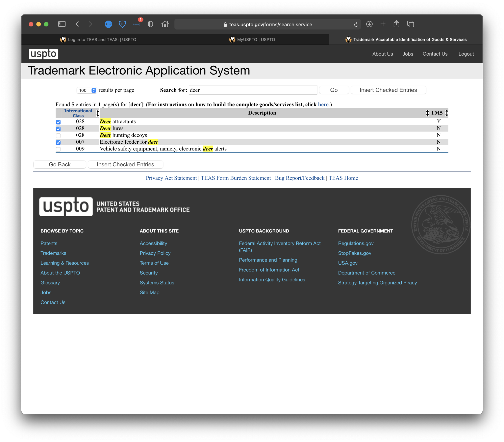Show the tab overview icon
The height and width of the screenshot is (442, 504).
coord(410,24)
